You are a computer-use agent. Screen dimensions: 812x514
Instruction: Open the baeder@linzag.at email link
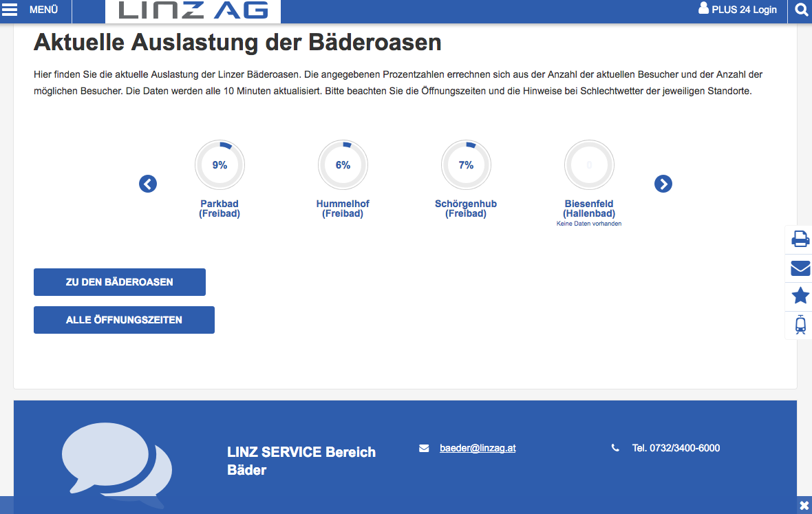478,448
